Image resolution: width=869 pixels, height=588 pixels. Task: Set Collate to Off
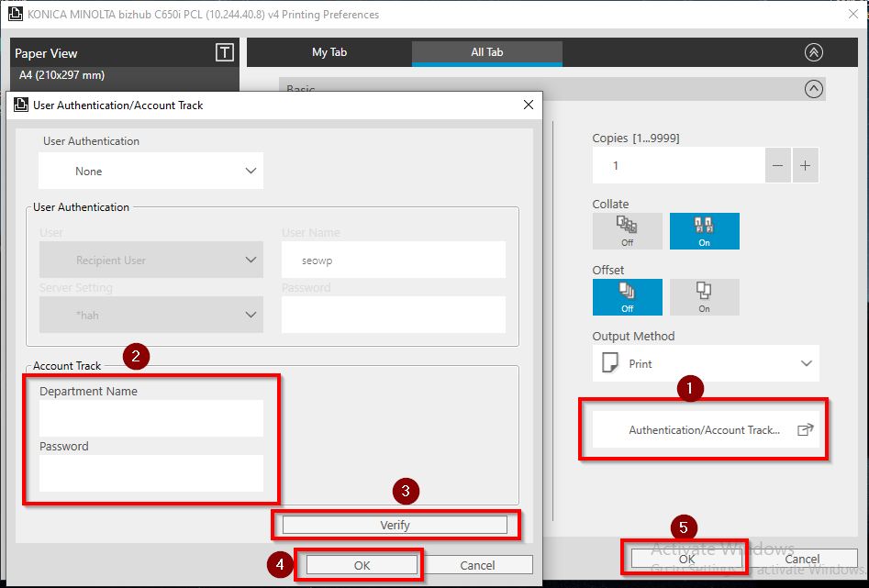[627, 231]
